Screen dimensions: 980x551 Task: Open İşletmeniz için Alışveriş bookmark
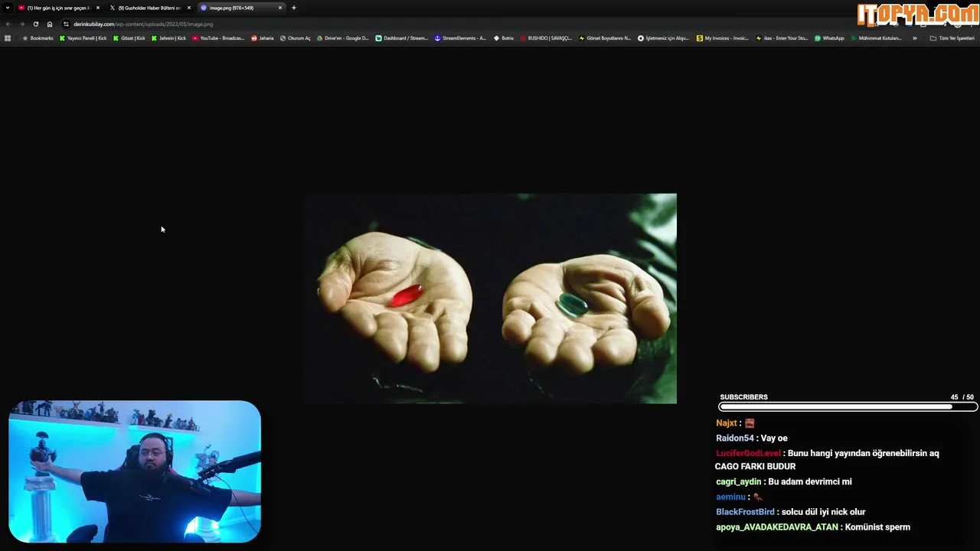[x=663, y=37]
